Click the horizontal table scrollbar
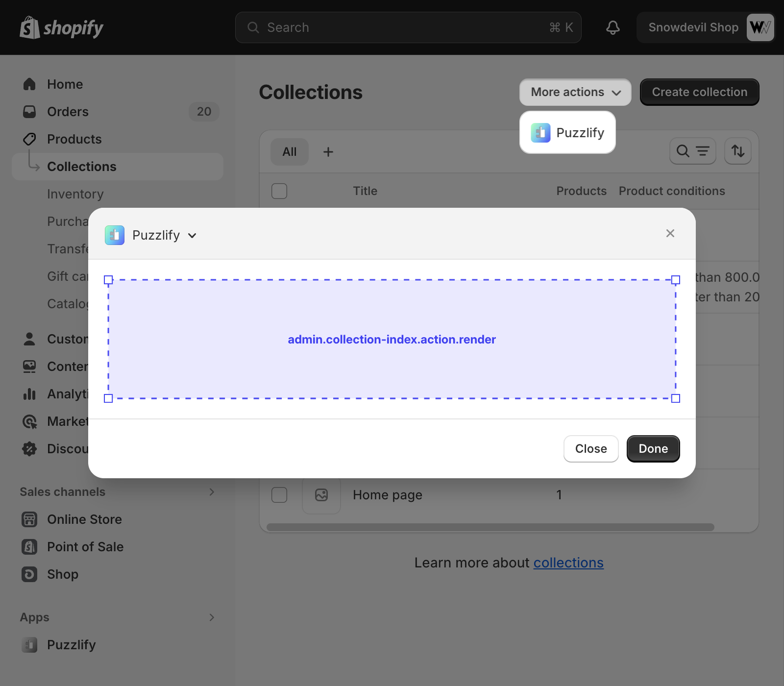Screen dimensions: 784x686 [x=490, y=527]
